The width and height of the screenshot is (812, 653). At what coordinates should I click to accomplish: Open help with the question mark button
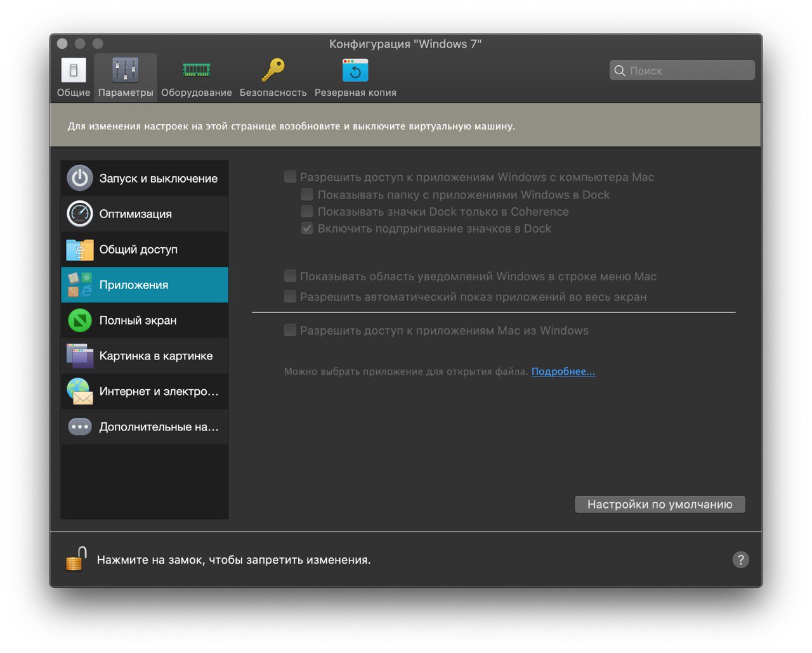(740, 560)
